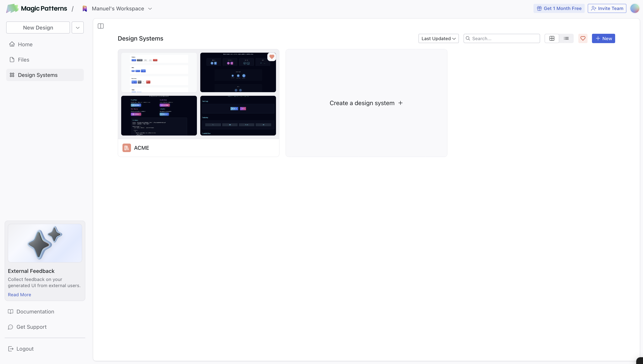Unfavorite the ACME design system heart
The height and width of the screenshot is (364, 643).
(x=272, y=57)
